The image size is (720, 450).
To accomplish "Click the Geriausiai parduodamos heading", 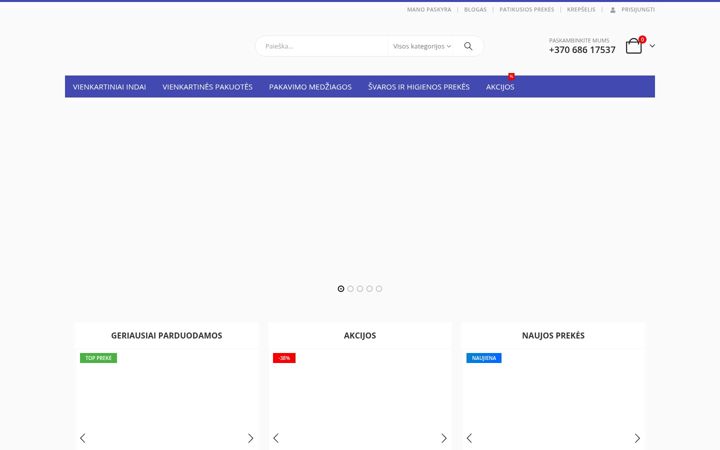I will [167, 336].
